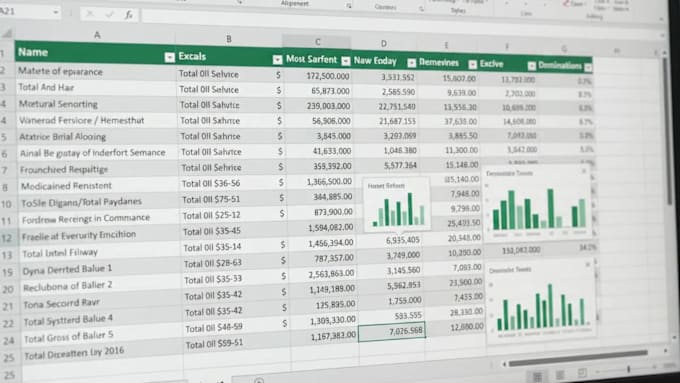
Task: Click the New Sheet plus button
Action: click(259, 381)
